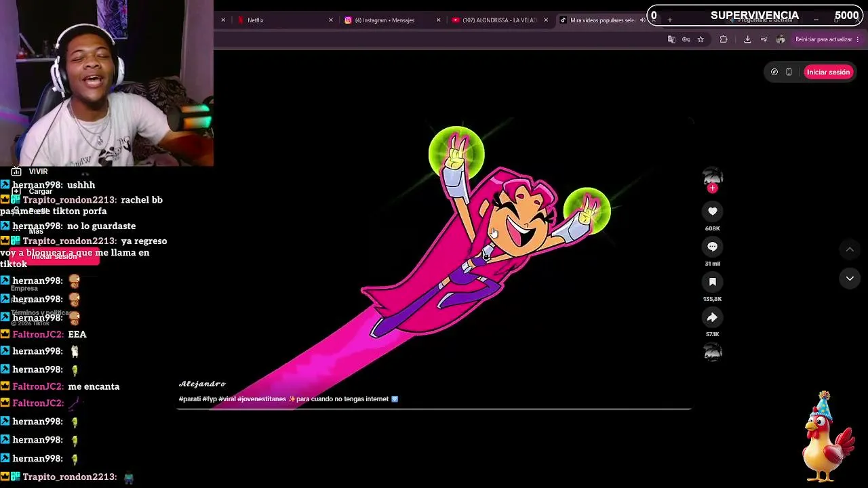Close the ALONDRISSA YouTube tab
The width and height of the screenshot is (868, 488).
pos(546,20)
